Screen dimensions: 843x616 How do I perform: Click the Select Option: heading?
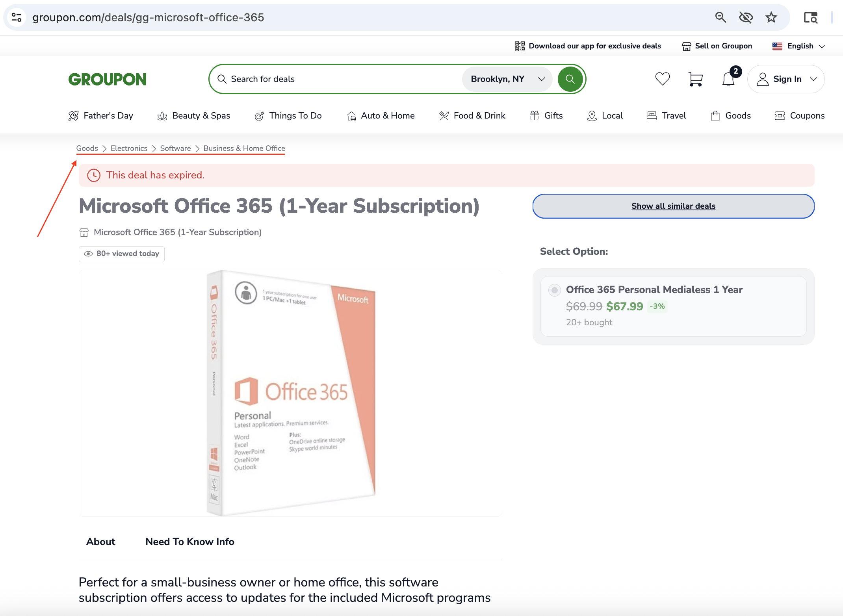click(x=574, y=251)
